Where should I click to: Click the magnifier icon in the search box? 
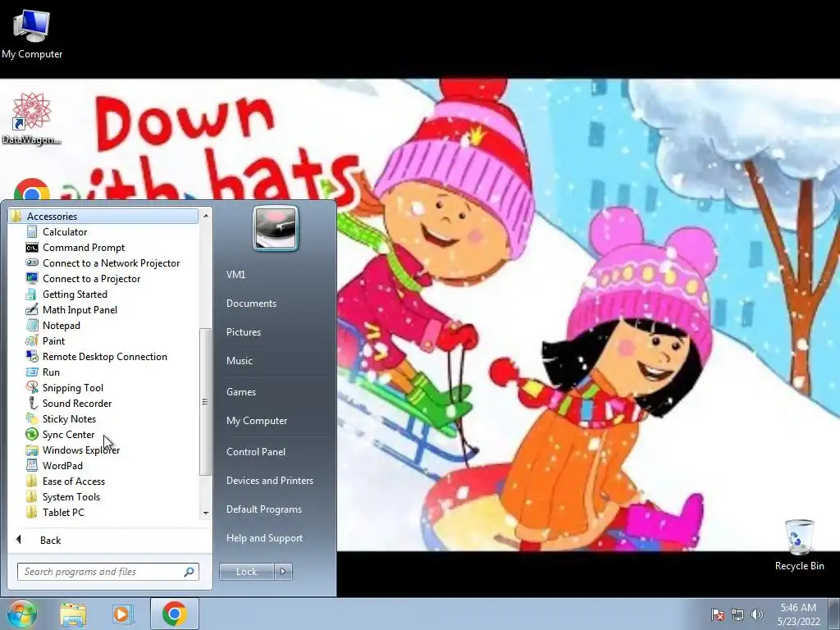[x=189, y=572]
